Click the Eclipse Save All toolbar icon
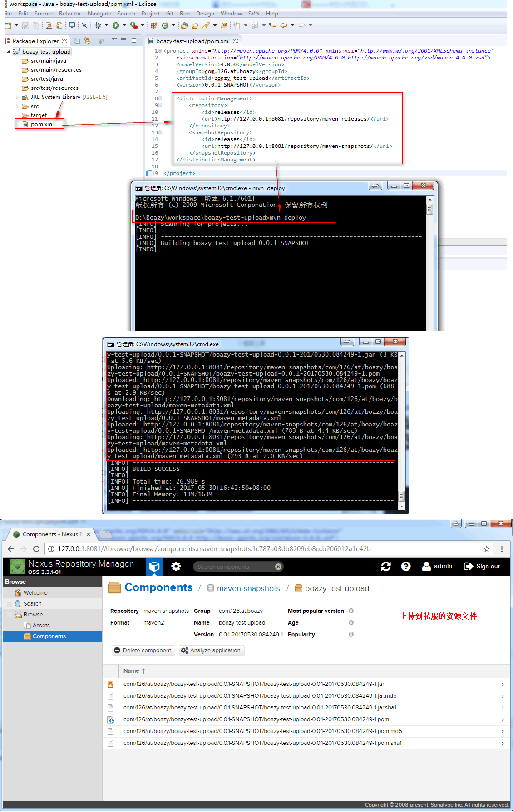The height and width of the screenshot is (812, 513). coord(36,25)
